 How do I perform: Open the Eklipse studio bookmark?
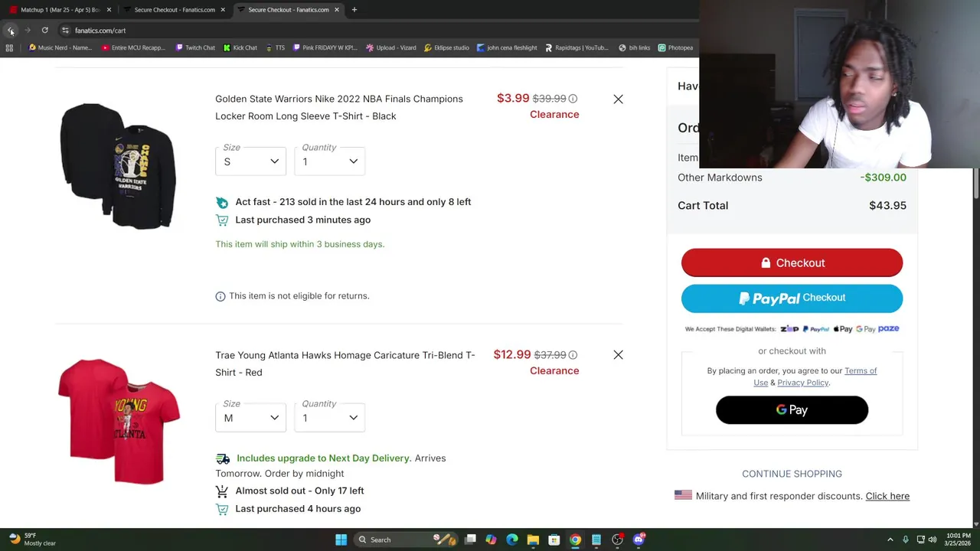click(x=446, y=47)
